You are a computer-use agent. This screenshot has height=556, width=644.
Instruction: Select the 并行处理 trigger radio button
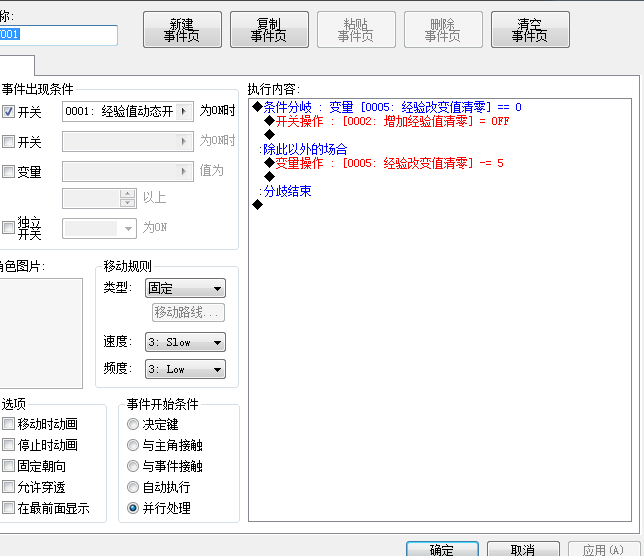133,508
